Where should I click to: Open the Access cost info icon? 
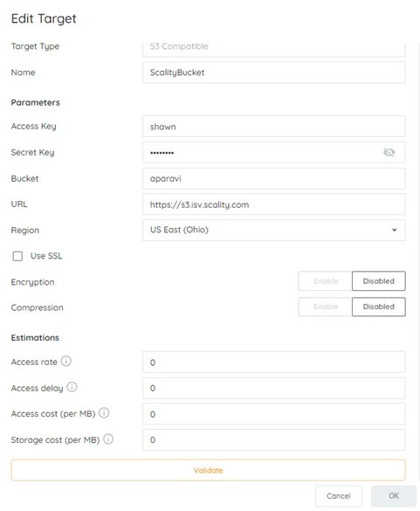(104, 413)
